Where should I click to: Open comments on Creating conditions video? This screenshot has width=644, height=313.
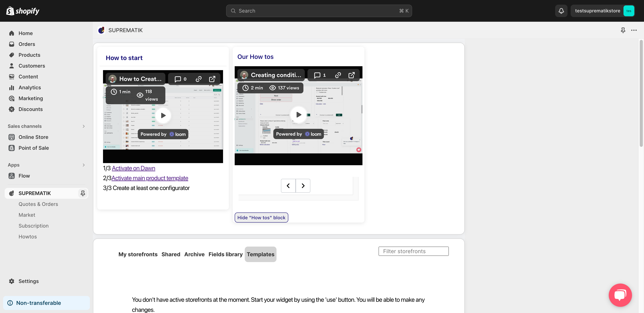pos(320,75)
